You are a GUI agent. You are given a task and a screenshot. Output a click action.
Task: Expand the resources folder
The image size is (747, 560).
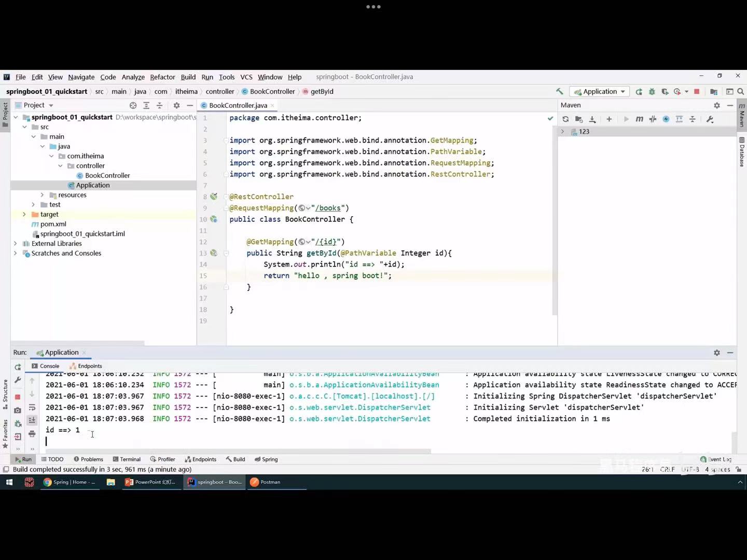(x=43, y=195)
